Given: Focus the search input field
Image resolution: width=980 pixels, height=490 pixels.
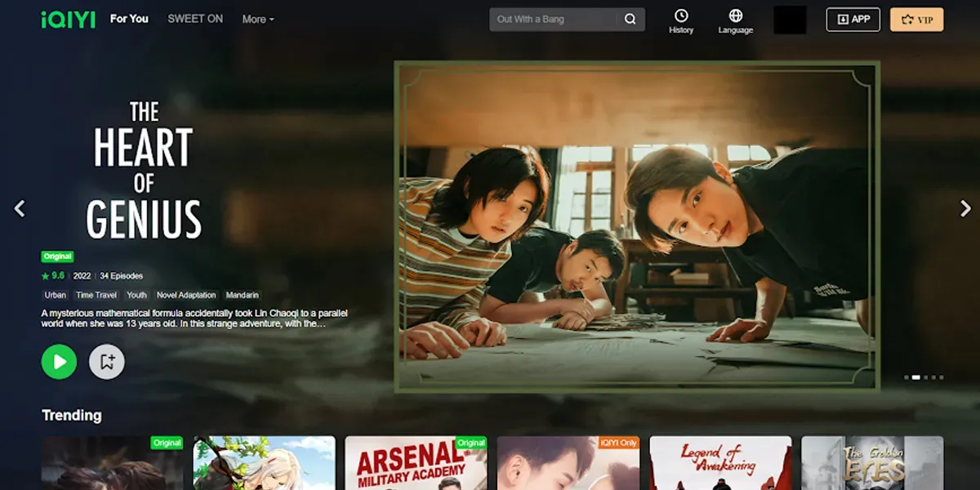Looking at the screenshot, I should 555,20.
